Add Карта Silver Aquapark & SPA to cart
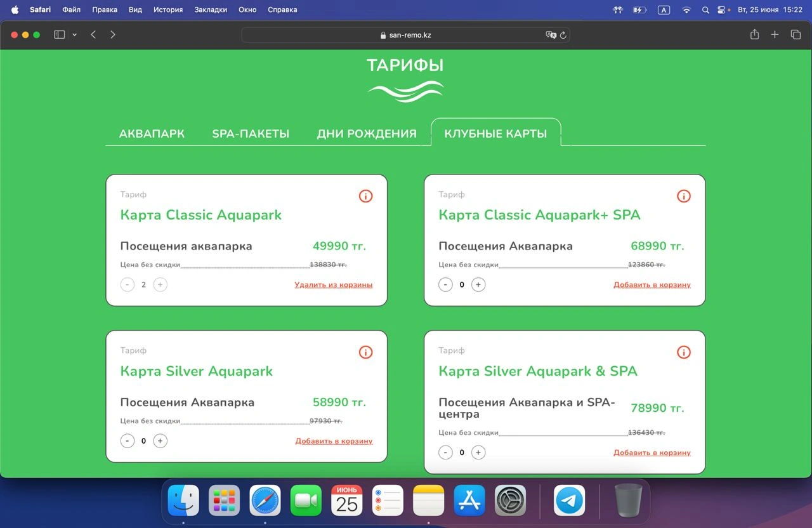812x528 pixels. click(652, 453)
